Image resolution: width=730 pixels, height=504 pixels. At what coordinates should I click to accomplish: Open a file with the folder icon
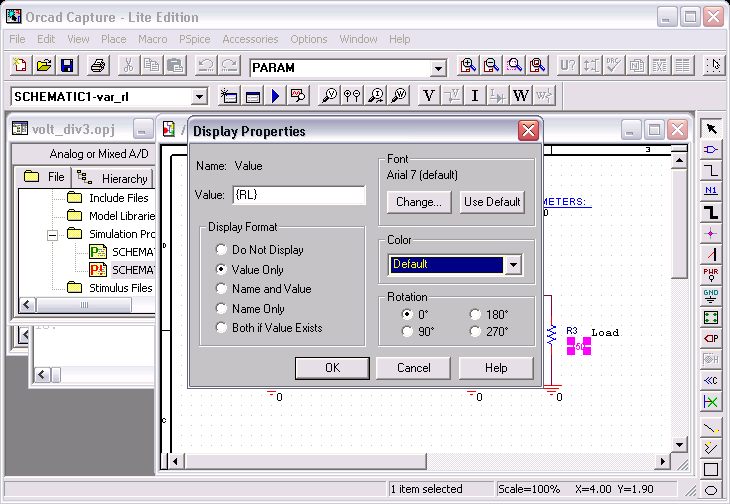point(44,66)
